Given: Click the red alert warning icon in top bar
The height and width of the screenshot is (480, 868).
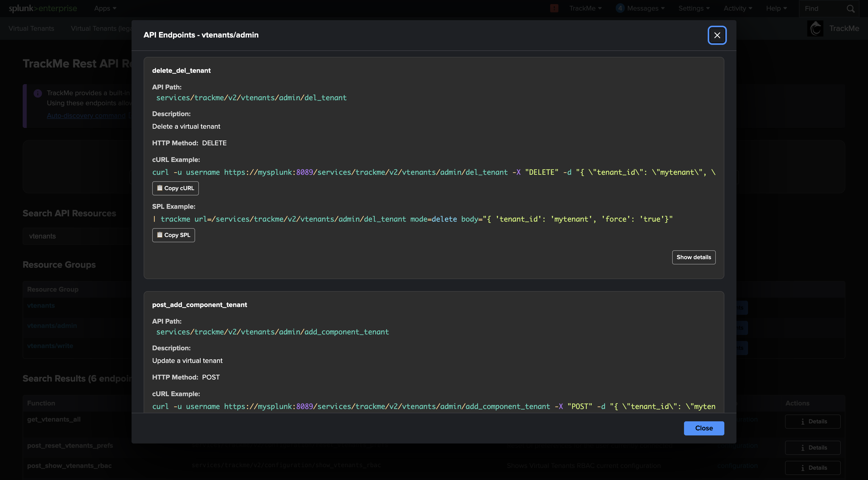Looking at the screenshot, I should [554, 8].
